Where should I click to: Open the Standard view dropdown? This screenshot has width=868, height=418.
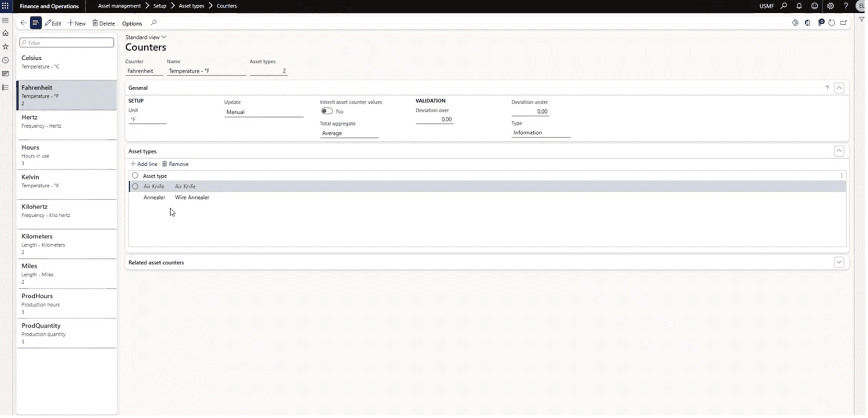click(145, 37)
